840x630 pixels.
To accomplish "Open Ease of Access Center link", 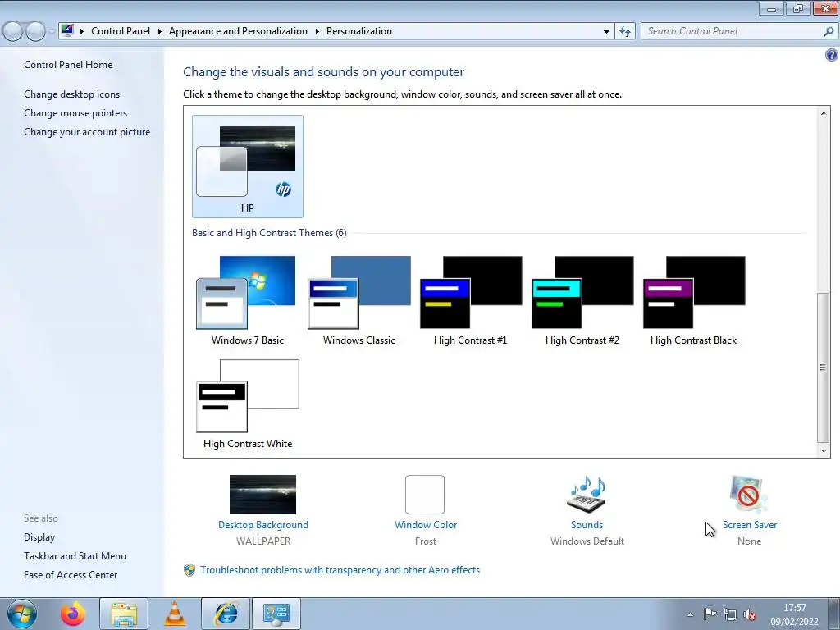I will point(71,575).
